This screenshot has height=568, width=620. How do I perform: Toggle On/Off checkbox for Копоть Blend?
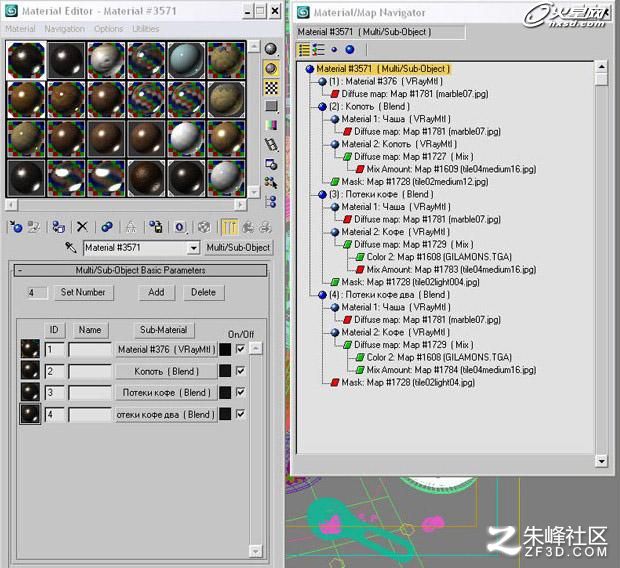240,371
